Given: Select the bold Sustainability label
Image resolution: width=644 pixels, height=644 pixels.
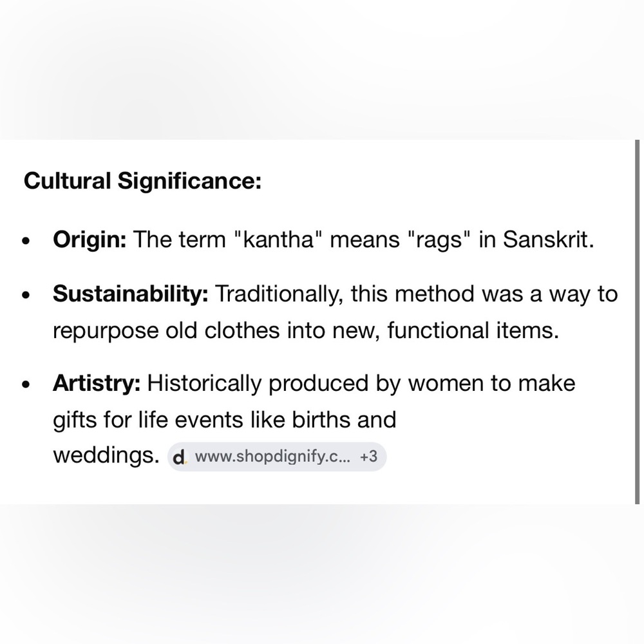Looking at the screenshot, I should pos(131,294).
